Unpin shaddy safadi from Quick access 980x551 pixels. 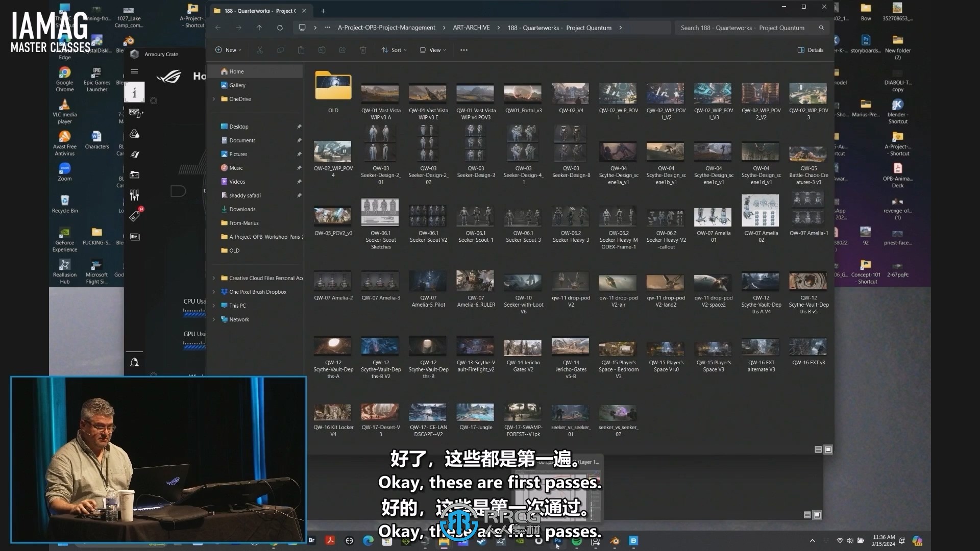(299, 195)
